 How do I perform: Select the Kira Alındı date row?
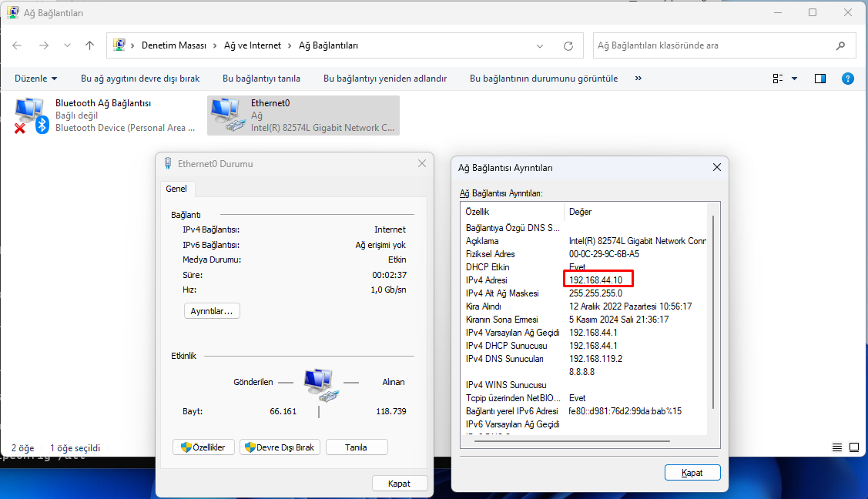coord(584,306)
